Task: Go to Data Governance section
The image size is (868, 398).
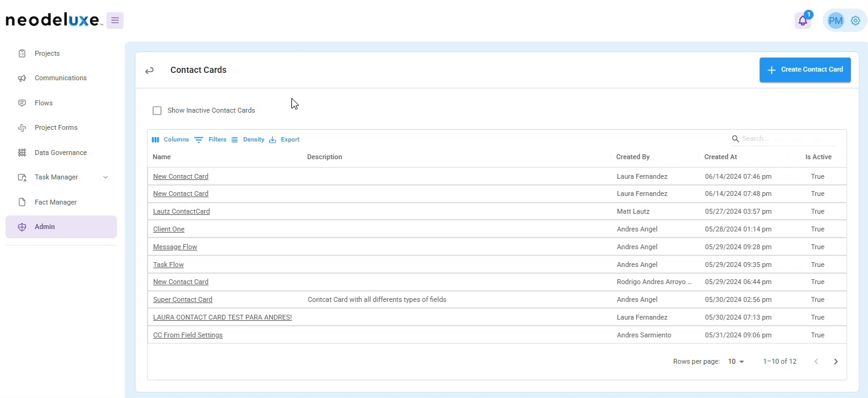Action: click(x=61, y=152)
